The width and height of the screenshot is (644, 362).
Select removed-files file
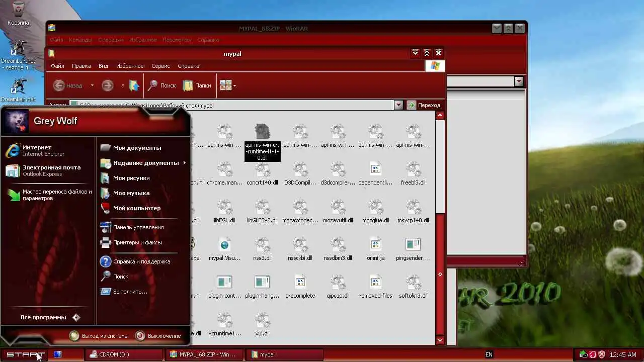[x=375, y=287]
